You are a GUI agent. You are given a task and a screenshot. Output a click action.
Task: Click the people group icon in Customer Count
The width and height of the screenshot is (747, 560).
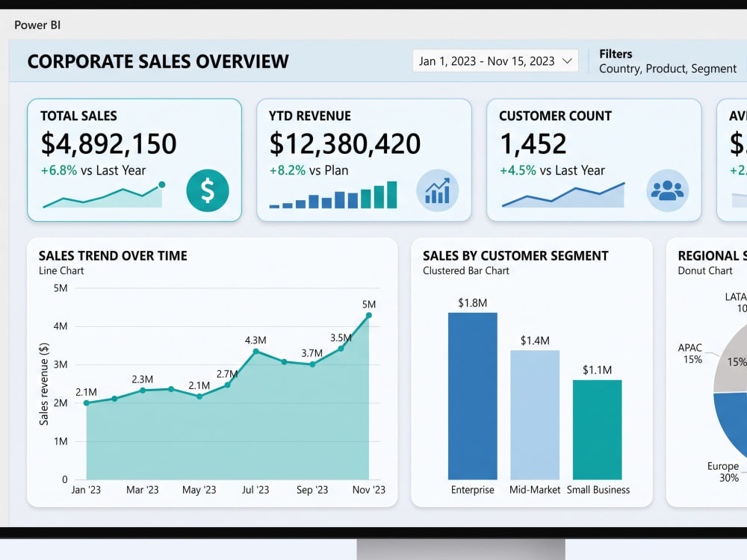(667, 190)
